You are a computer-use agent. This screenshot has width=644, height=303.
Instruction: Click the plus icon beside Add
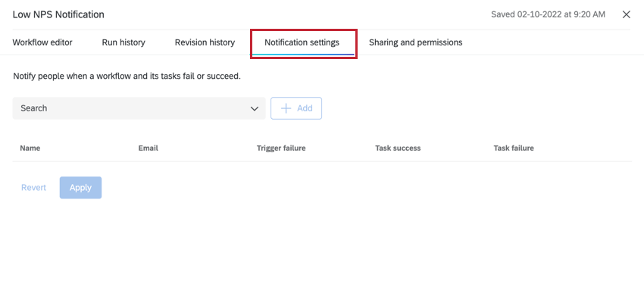tap(286, 108)
